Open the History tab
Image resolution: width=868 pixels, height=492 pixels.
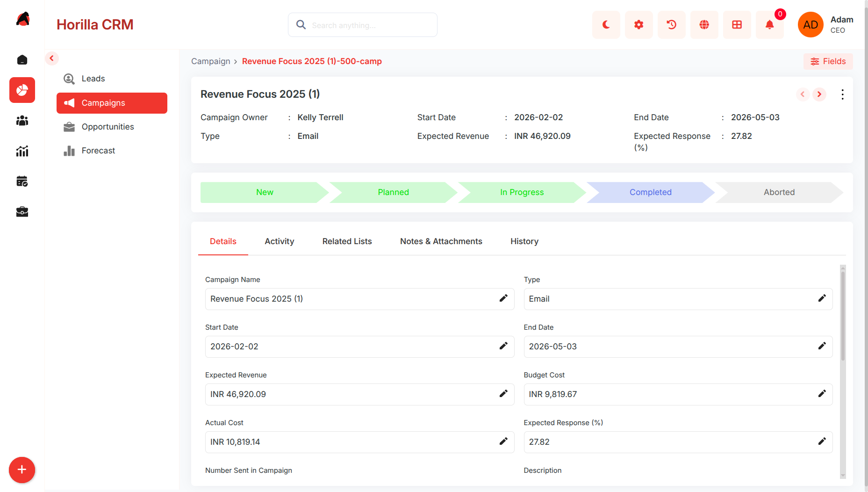coord(524,241)
